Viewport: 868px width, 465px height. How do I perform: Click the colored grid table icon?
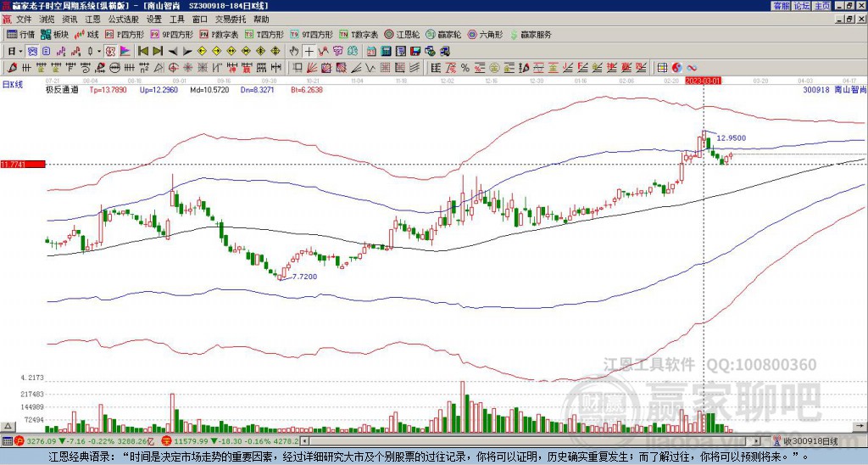point(662,68)
